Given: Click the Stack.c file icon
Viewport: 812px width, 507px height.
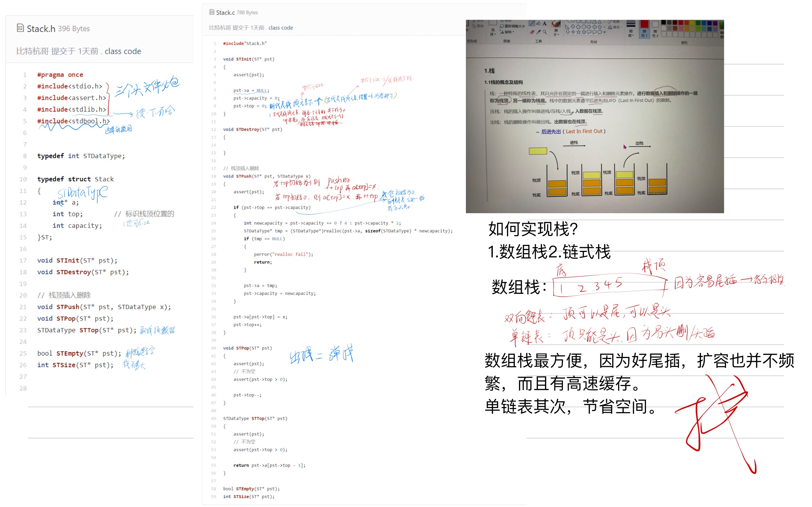Looking at the screenshot, I should pos(212,12).
